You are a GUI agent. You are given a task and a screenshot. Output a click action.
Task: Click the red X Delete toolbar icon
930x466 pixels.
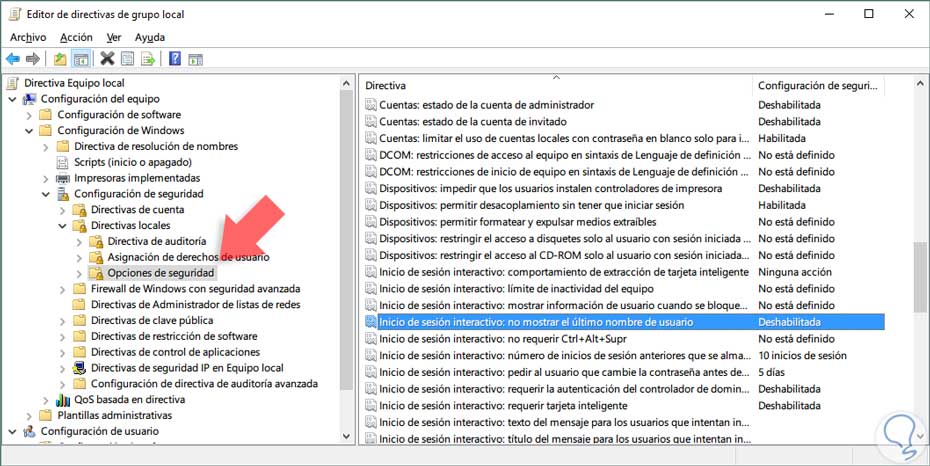pos(107,58)
